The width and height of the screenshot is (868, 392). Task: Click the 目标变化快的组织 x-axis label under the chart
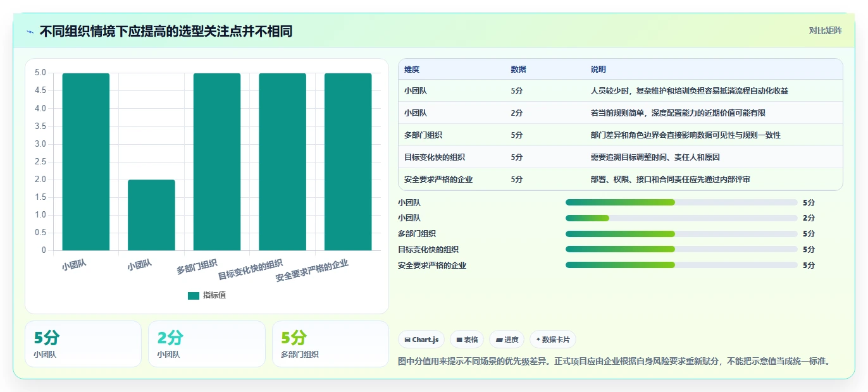(251, 270)
